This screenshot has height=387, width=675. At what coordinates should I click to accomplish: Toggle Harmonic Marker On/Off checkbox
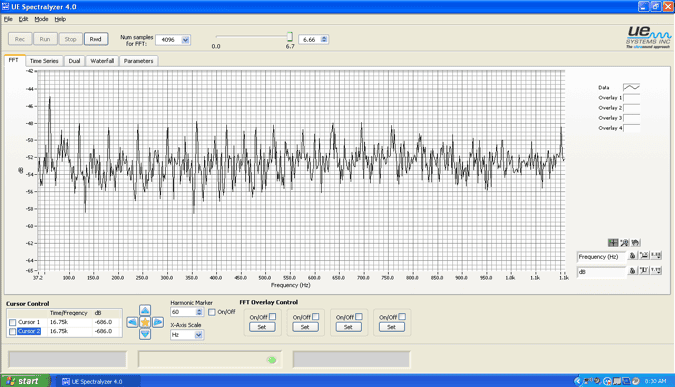click(212, 312)
